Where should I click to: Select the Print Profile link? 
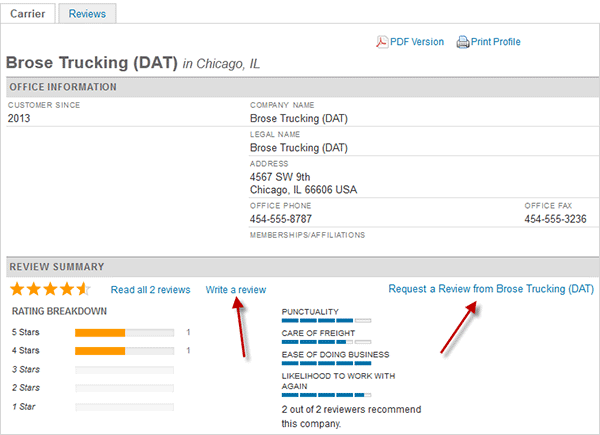(x=496, y=42)
